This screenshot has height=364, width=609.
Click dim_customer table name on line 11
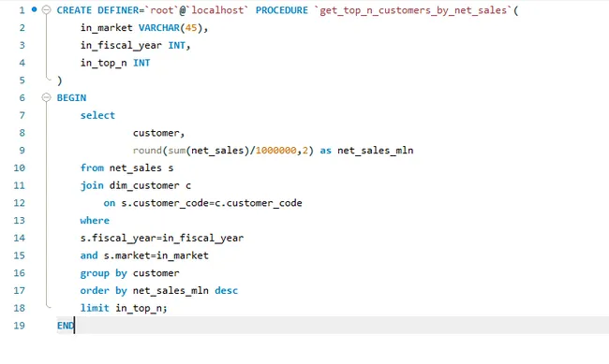click(144, 185)
